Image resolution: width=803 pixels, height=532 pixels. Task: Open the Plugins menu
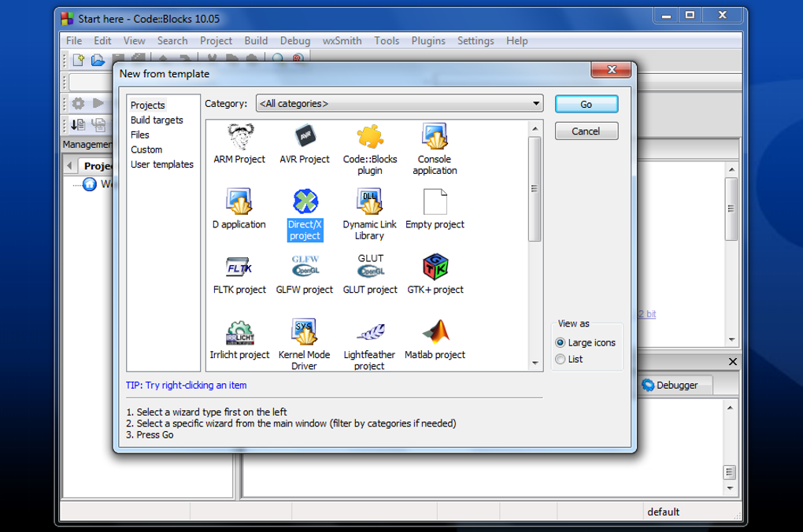428,40
